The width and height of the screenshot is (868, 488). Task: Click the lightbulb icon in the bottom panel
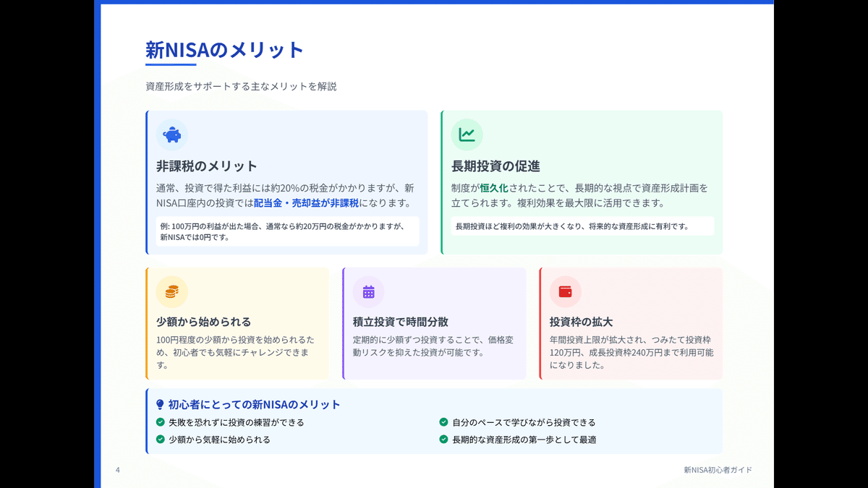point(158,404)
